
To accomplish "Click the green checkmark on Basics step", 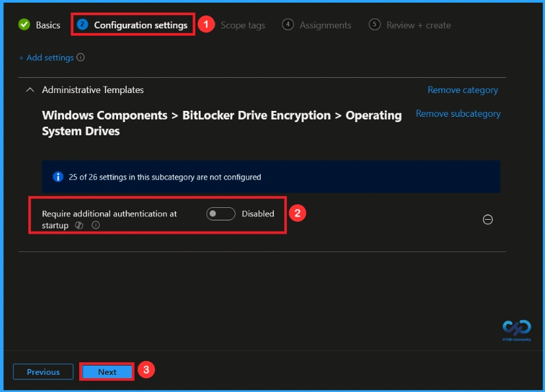I will (x=25, y=24).
